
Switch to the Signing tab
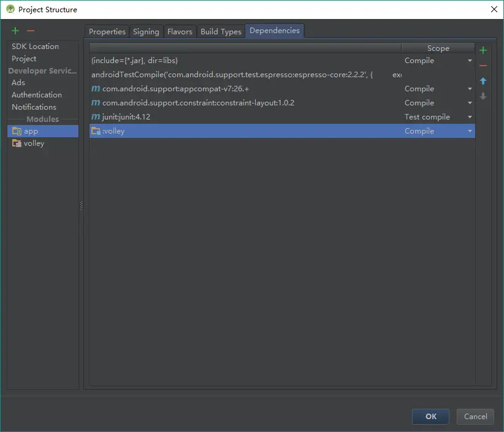tap(146, 31)
